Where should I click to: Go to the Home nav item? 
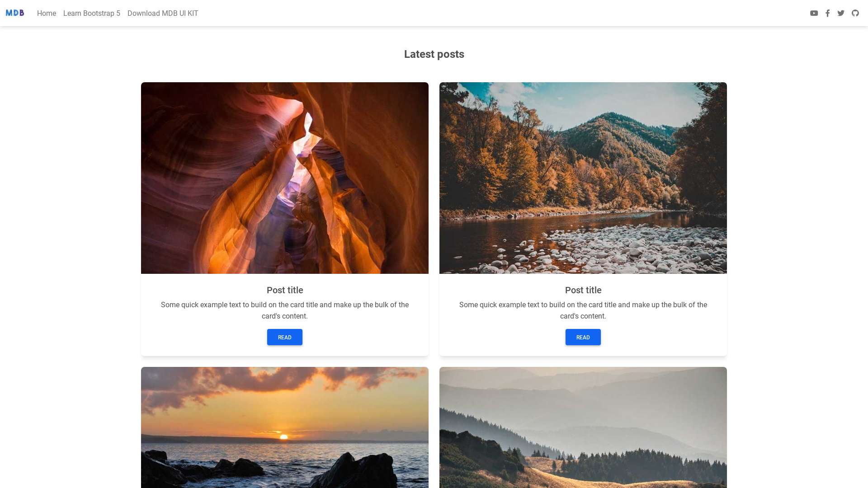47,13
